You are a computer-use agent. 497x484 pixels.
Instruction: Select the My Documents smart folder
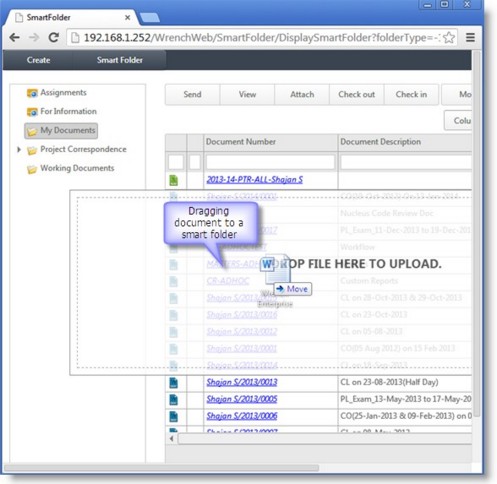tap(61, 131)
